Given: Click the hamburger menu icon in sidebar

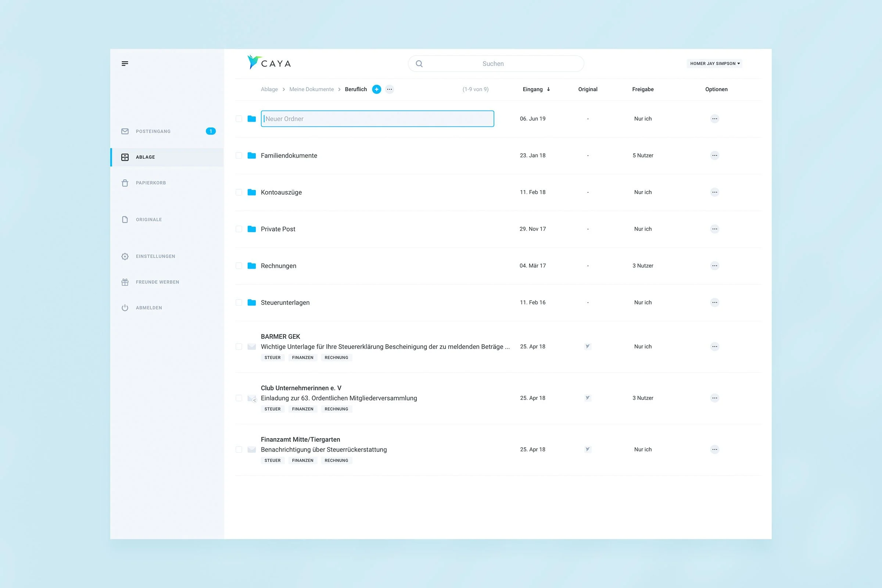Looking at the screenshot, I should click(125, 63).
